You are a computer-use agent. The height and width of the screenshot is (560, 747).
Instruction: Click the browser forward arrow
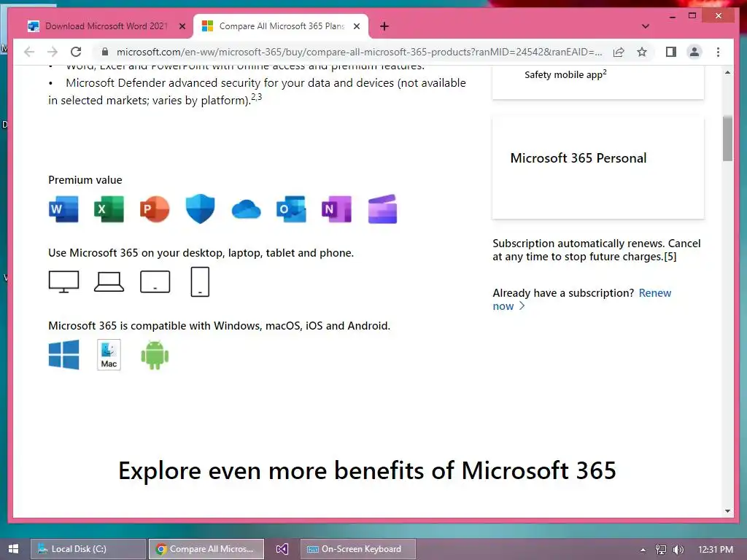coord(53,52)
